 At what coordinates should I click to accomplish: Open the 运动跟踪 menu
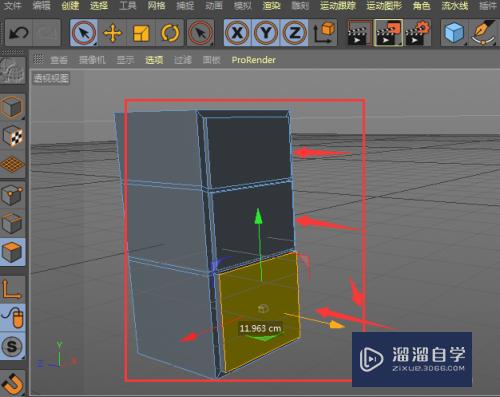pos(338,6)
